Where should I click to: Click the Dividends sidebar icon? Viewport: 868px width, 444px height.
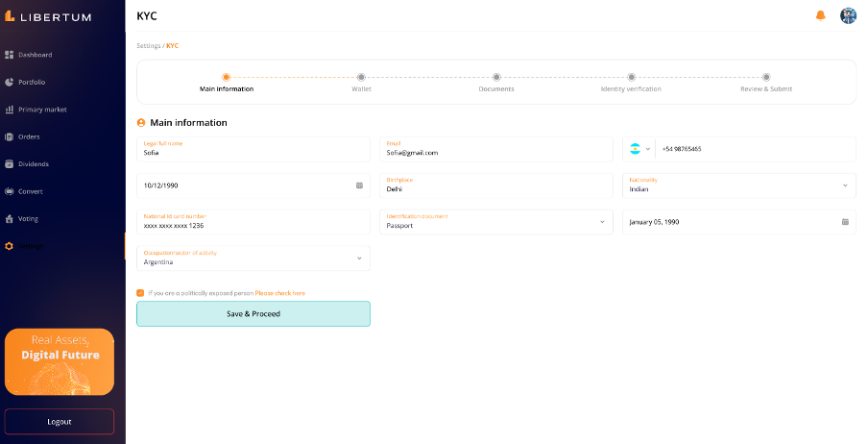pos(10,164)
